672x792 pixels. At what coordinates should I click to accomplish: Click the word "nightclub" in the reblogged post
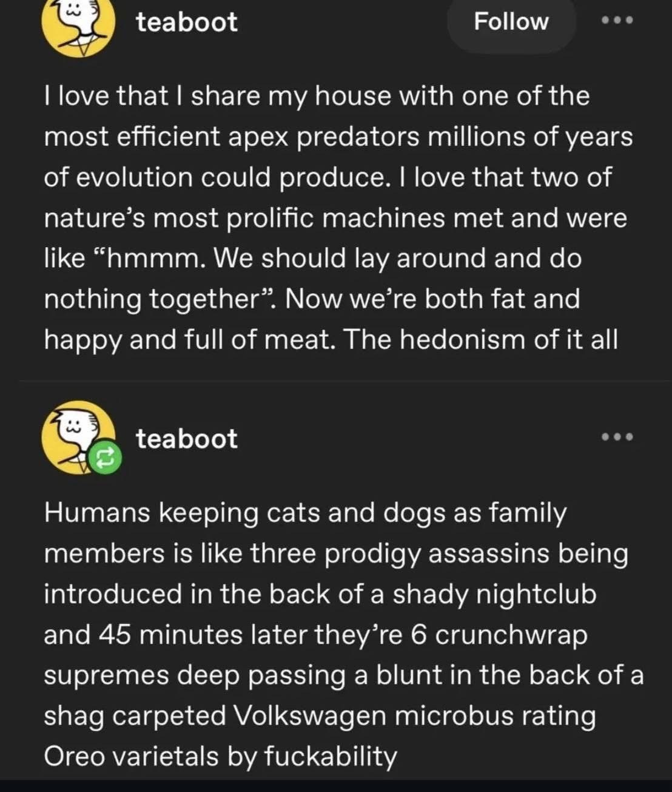[x=536, y=594]
